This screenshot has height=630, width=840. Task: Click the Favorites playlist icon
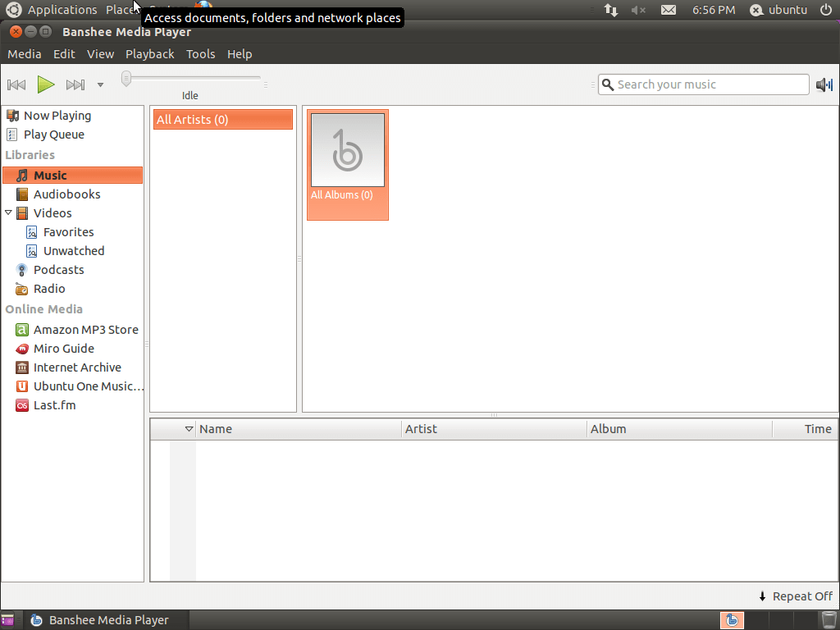[32, 232]
